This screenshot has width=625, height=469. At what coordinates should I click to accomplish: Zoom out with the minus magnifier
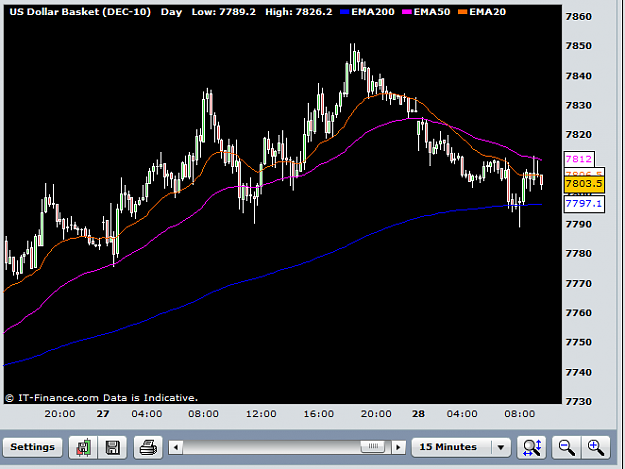[566, 447]
